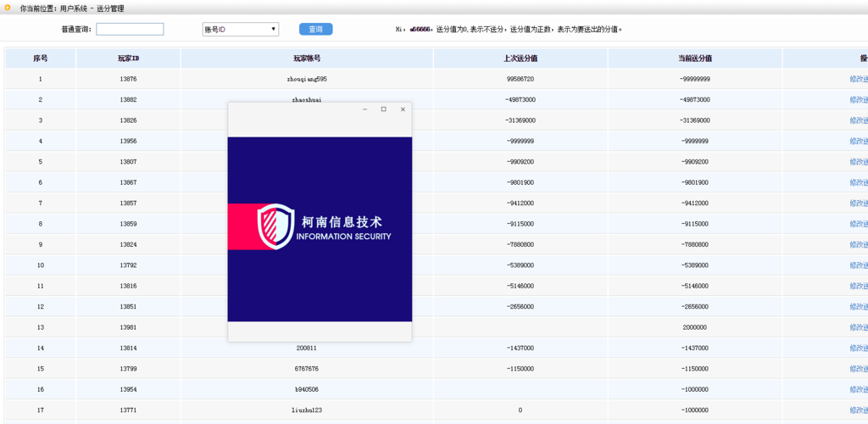Click 修改 link for player 13859
The image size is (868, 424).
[x=859, y=224]
